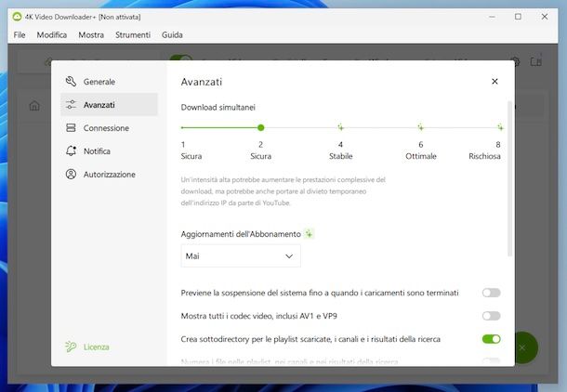Click the text "Ottimale" label
The height and width of the screenshot is (392, 567).
coord(421,156)
